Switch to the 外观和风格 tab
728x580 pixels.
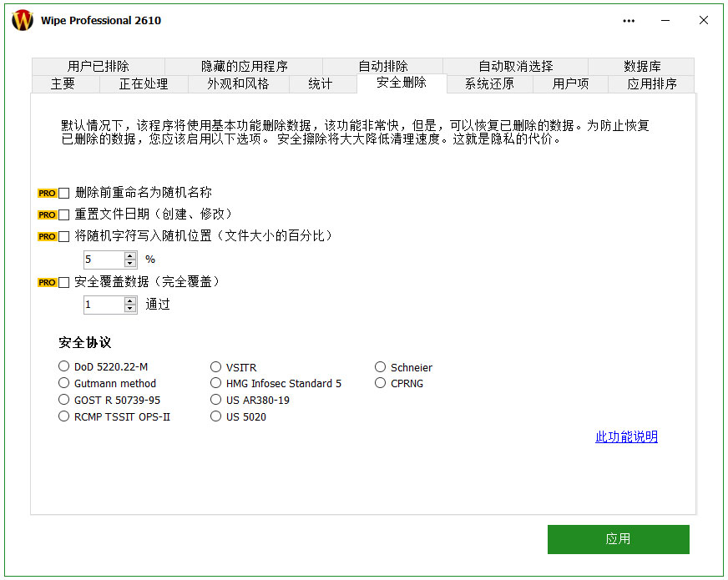(x=238, y=84)
